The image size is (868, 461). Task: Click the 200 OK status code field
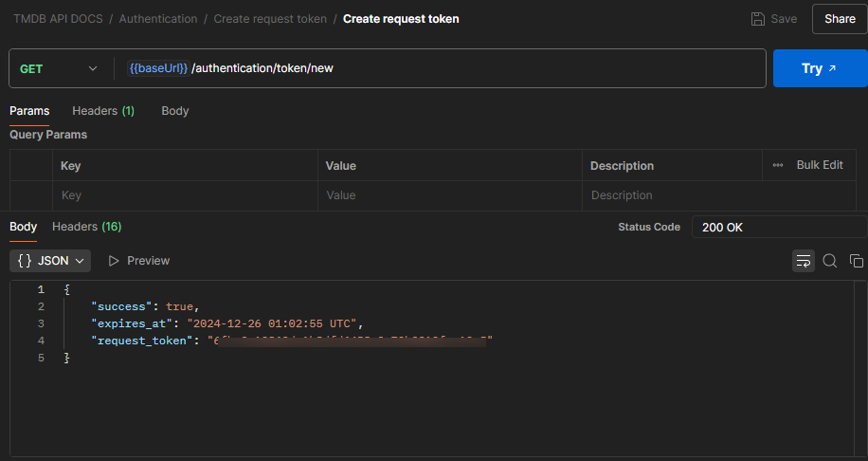click(779, 227)
